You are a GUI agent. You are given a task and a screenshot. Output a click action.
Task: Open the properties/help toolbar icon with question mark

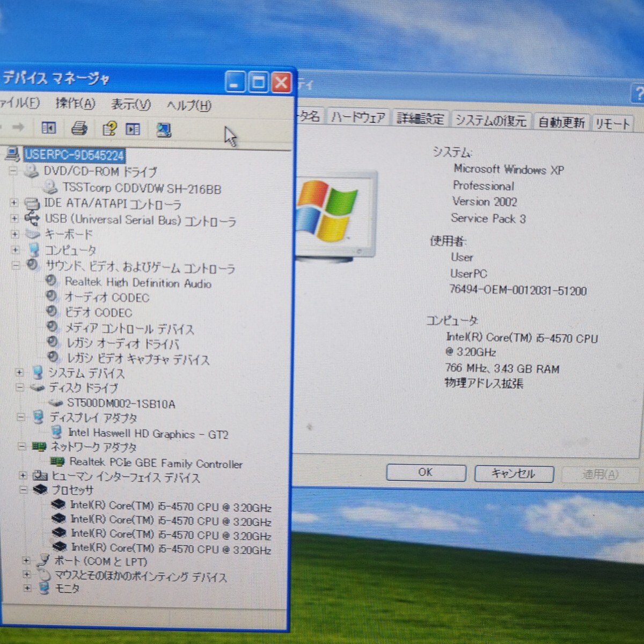[x=109, y=129]
